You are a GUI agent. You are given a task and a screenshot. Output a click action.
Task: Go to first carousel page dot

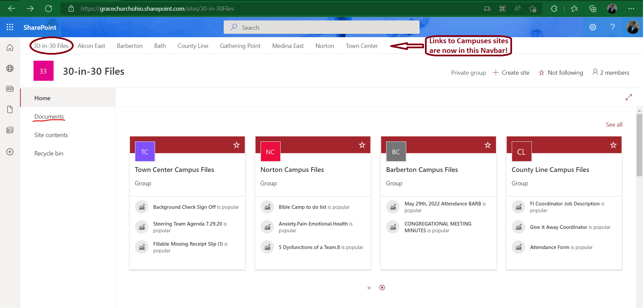tap(369, 288)
